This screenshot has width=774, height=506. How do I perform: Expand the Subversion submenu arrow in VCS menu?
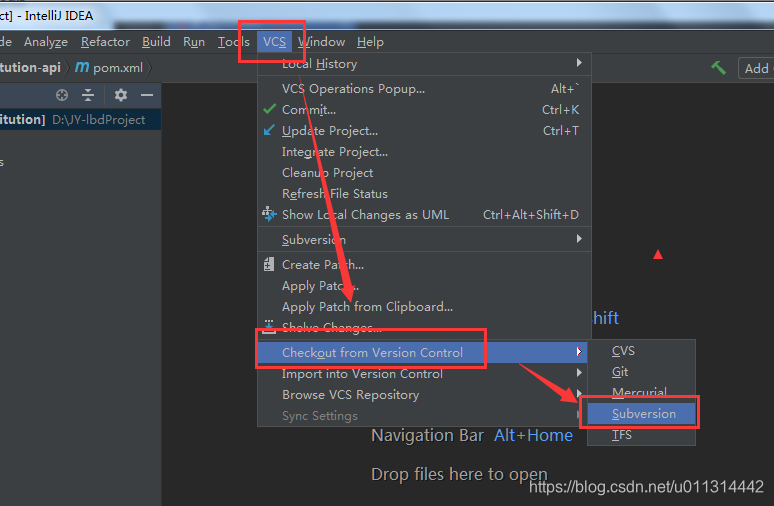[x=579, y=239]
